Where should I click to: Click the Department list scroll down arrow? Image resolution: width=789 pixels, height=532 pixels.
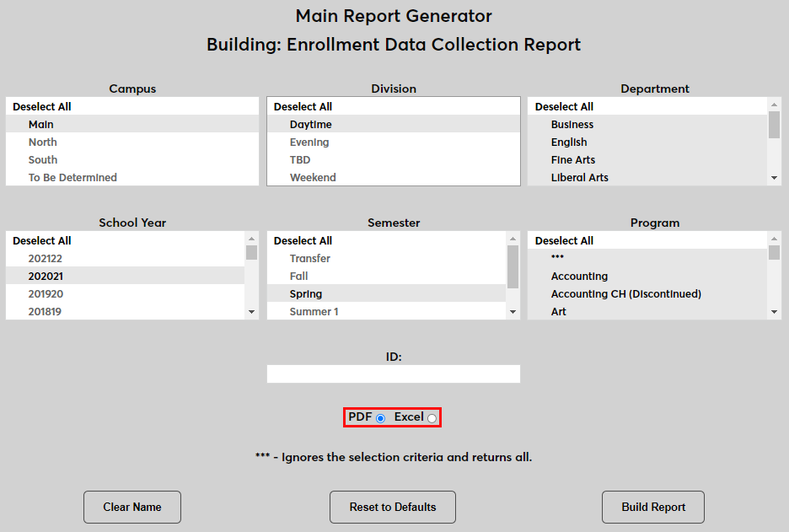[774, 178]
